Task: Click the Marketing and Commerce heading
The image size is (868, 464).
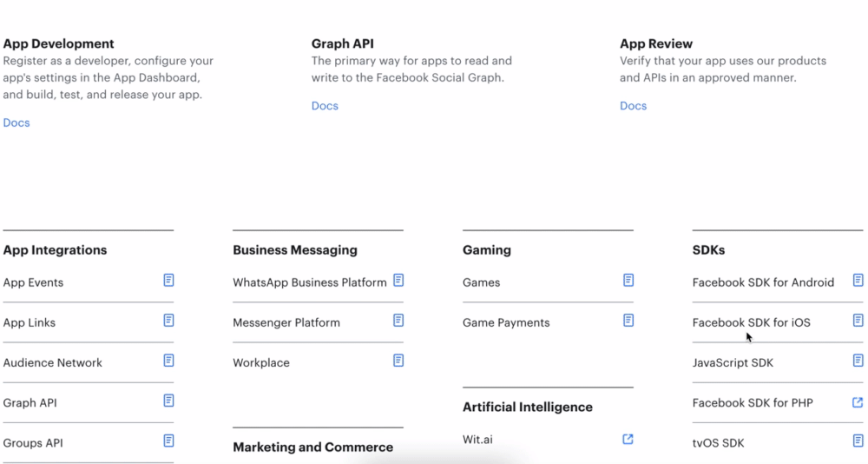Action: [x=312, y=447]
